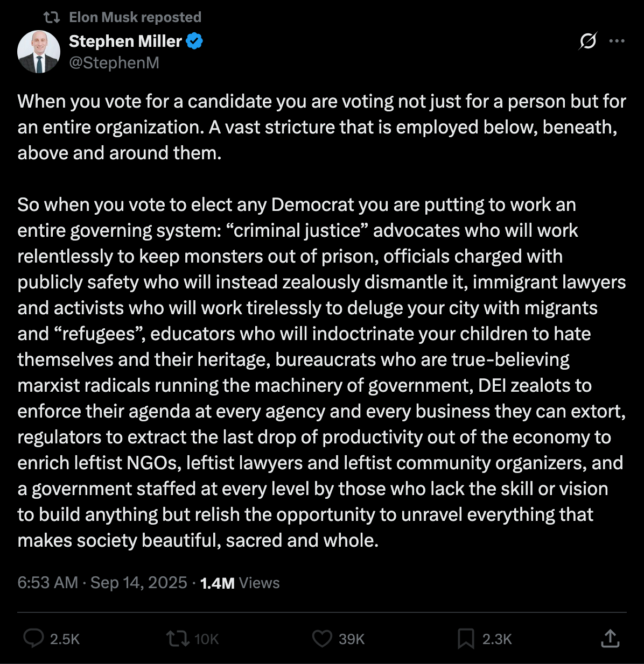Click the Elon Musk reposted label
This screenshot has width=644, height=664.
[x=135, y=17]
